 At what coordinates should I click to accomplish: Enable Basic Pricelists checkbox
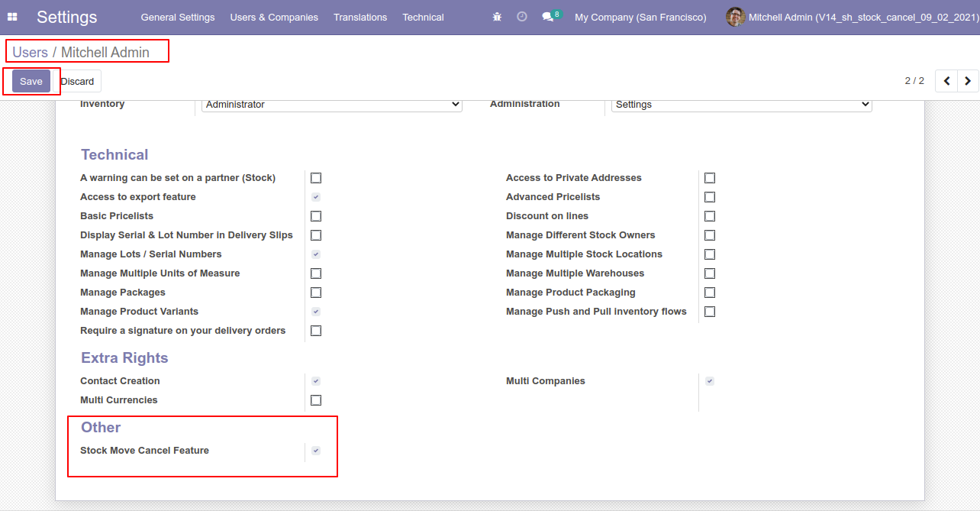tap(316, 216)
